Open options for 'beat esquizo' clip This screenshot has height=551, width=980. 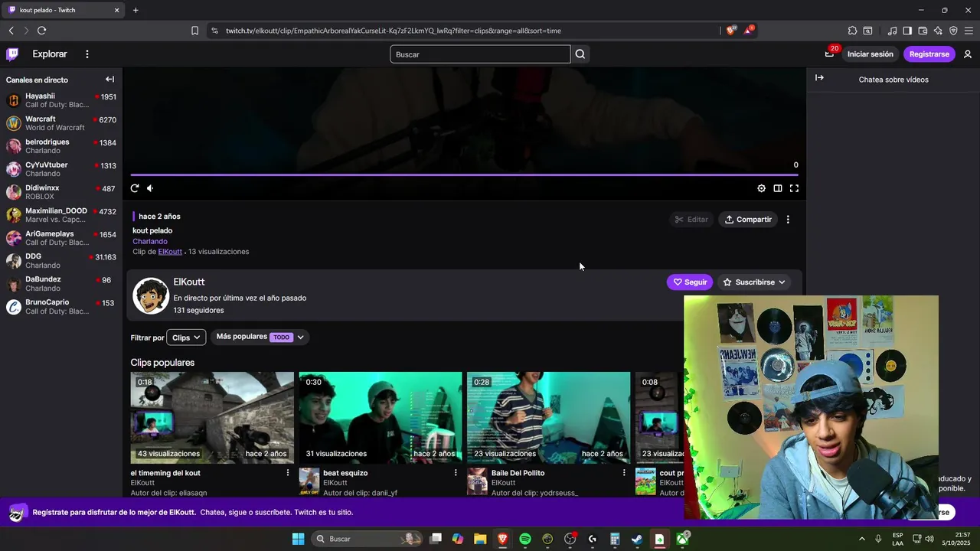(x=456, y=473)
